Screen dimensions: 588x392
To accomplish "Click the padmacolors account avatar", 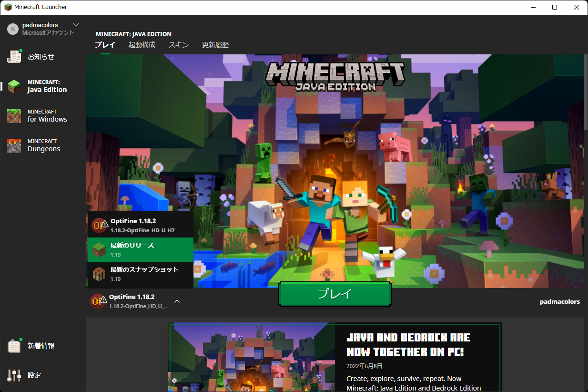I will pyautogui.click(x=12, y=29).
